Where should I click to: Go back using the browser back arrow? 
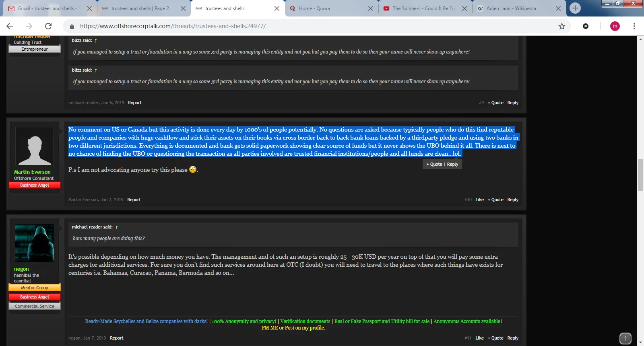10,26
